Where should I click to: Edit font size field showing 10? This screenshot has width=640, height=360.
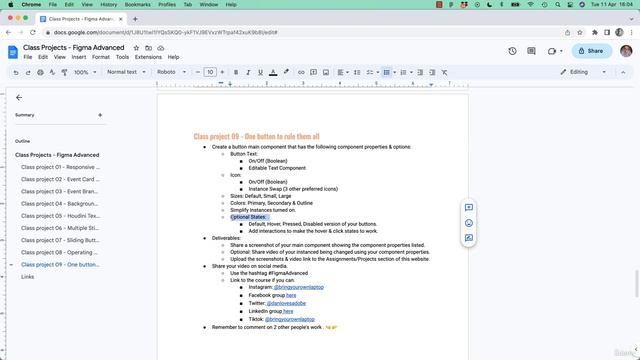(210, 72)
